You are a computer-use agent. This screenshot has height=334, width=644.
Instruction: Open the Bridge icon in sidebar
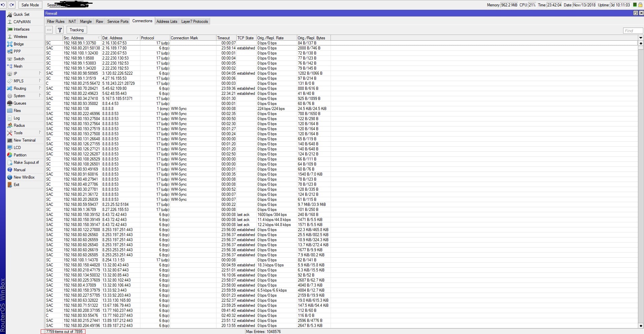(10, 44)
